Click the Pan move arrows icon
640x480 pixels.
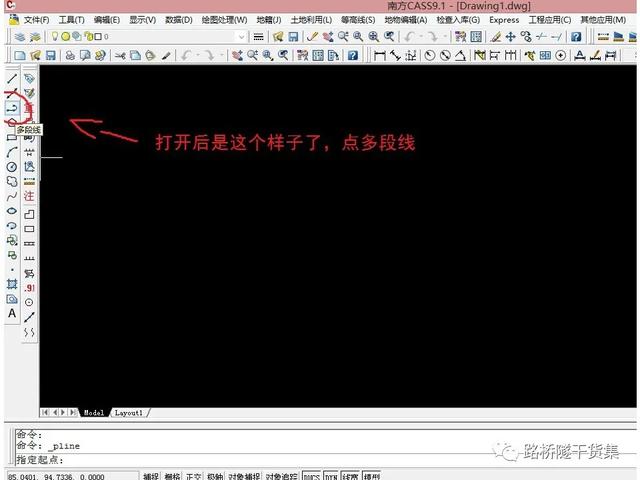click(x=511, y=37)
